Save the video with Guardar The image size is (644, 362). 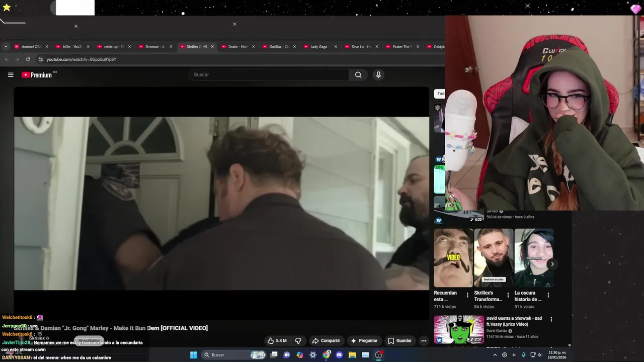[x=399, y=341]
